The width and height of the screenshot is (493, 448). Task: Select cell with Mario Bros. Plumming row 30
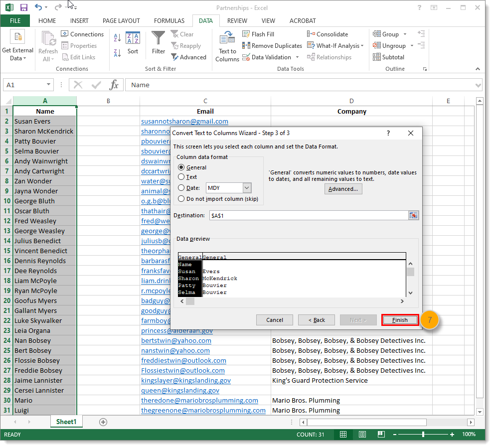351,401
